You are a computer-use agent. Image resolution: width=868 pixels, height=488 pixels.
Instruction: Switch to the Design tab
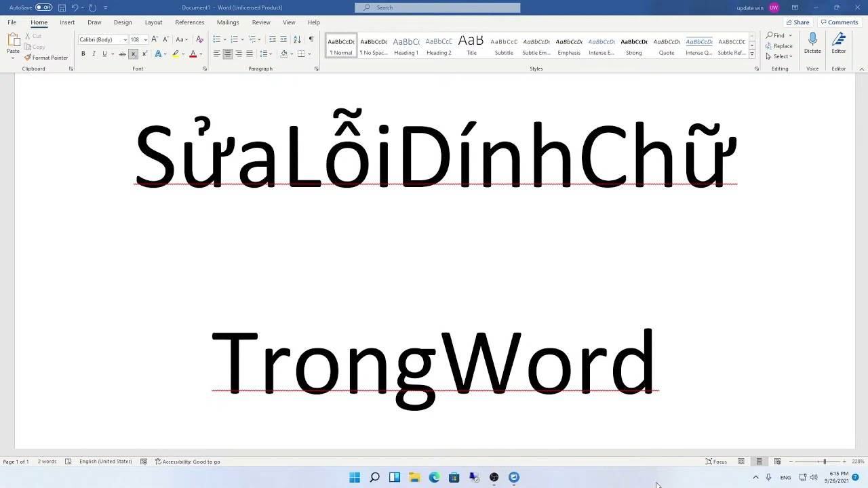tap(123, 22)
